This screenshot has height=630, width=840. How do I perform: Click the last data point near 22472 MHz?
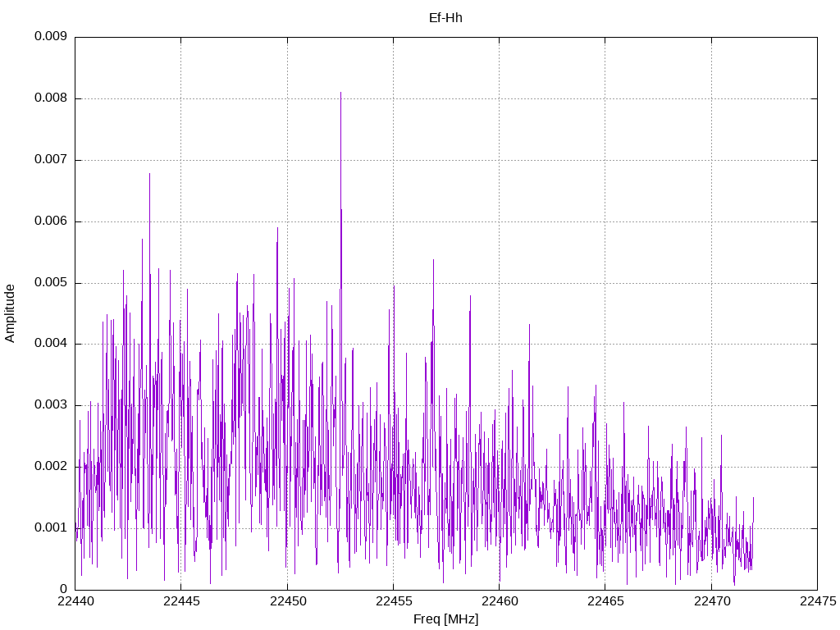[x=753, y=498]
